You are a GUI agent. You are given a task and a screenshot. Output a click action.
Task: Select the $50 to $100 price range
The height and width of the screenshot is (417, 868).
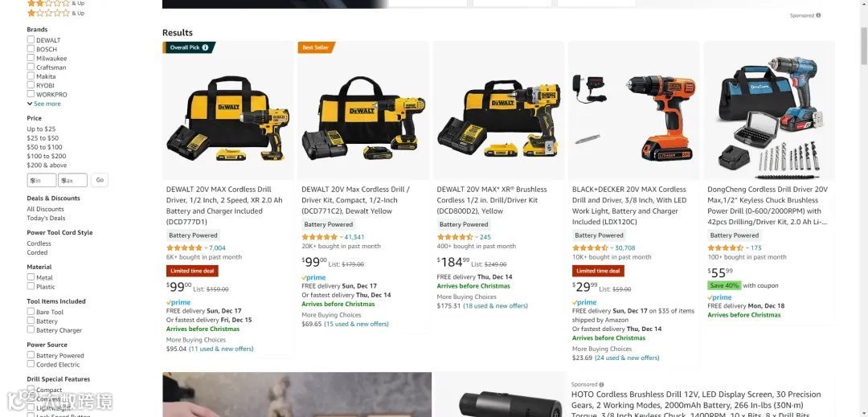[x=44, y=147]
